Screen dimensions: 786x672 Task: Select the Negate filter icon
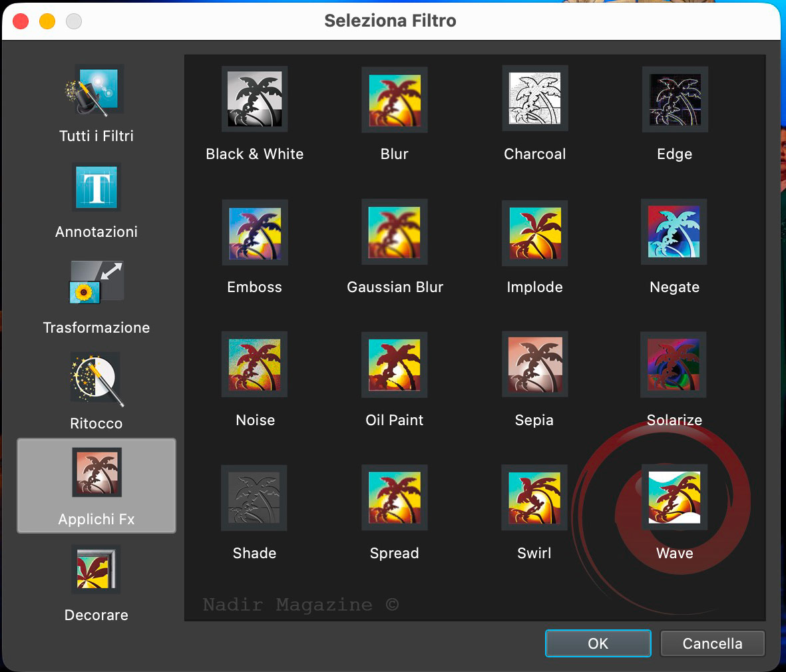tap(674, 232)
